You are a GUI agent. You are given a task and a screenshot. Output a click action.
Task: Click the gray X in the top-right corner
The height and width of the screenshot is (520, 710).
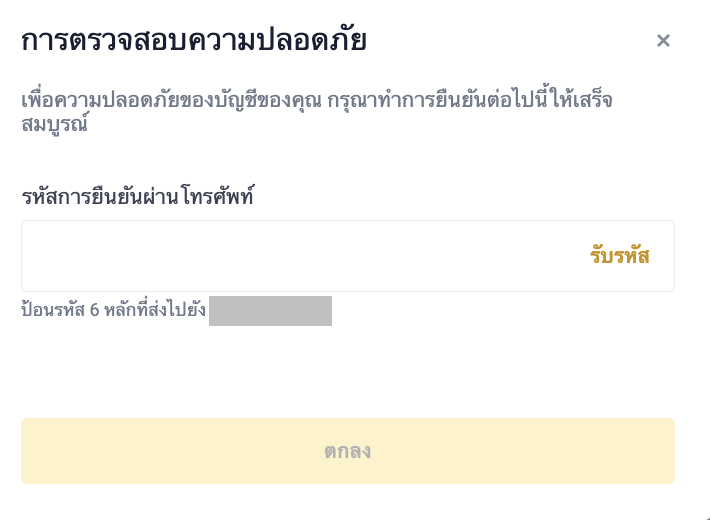click(663, 41)
